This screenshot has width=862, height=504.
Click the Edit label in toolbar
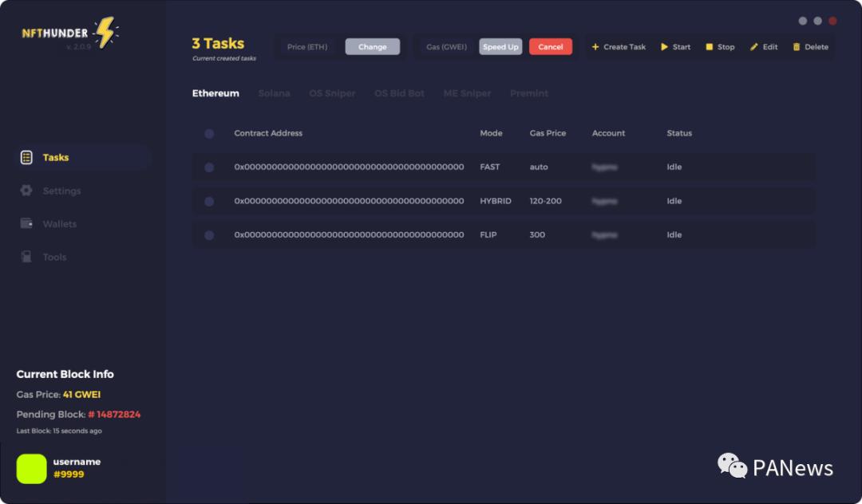(770, 47)
